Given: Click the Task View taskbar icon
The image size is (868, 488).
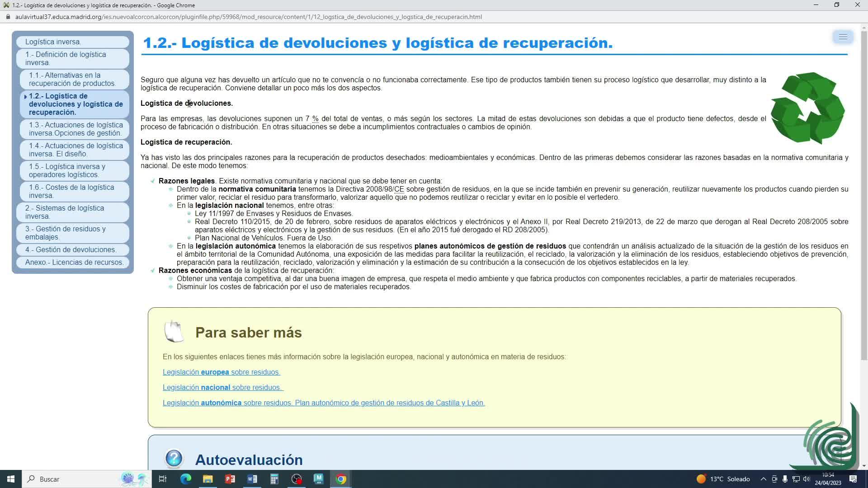Looking at the screenshot, I should pyautogui.click(x=163, y=479).
